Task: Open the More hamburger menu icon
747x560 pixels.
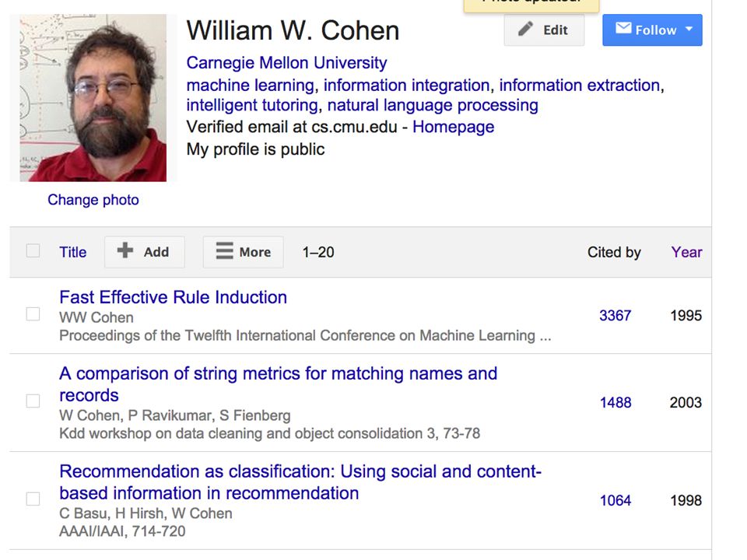Action: pos(224,251)
